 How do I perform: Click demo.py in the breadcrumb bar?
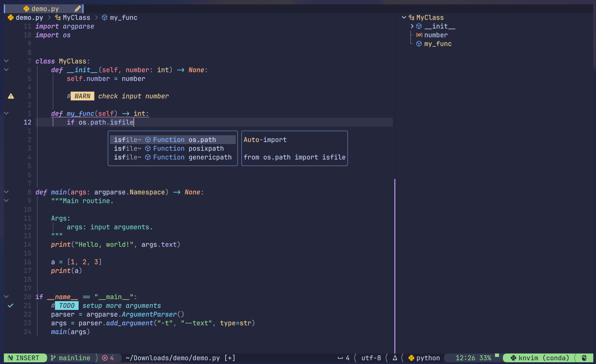(x=29, y=17)
